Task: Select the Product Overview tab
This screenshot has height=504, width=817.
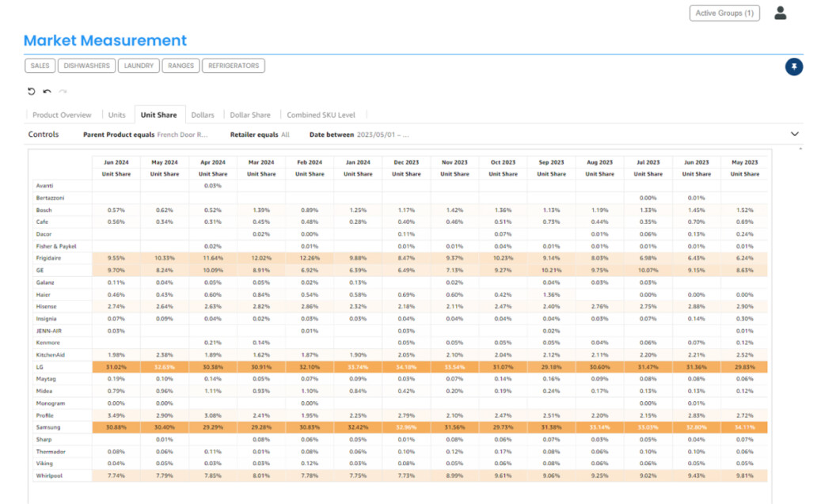Action: click(62, 114)
